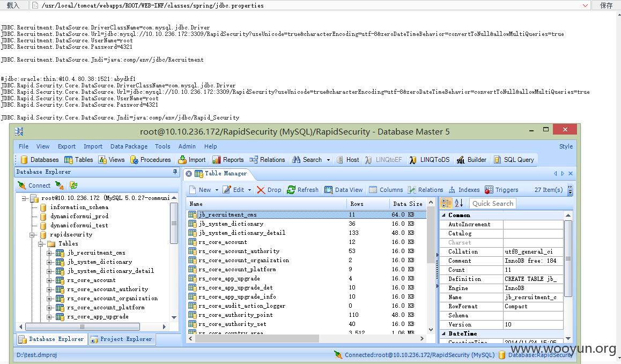Click the Refresh icon in Table Manager

tap(291, 190)
